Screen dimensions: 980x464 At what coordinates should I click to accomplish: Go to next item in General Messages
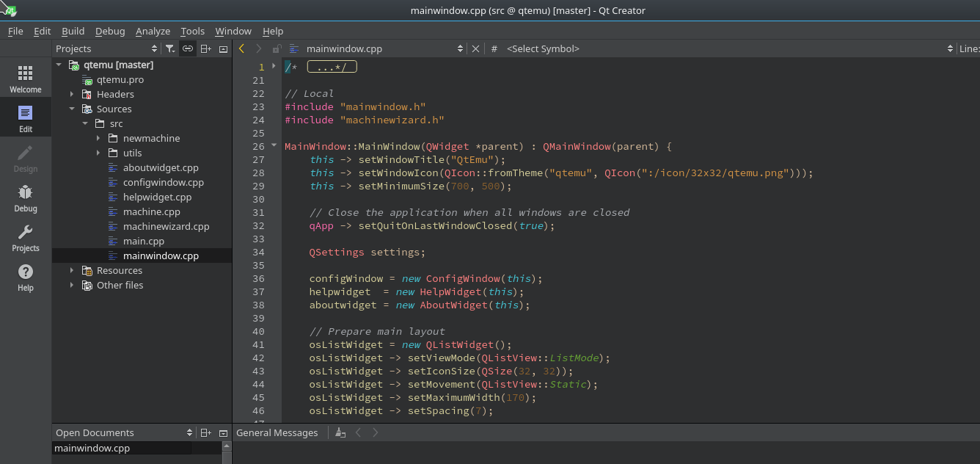point(376,432)
